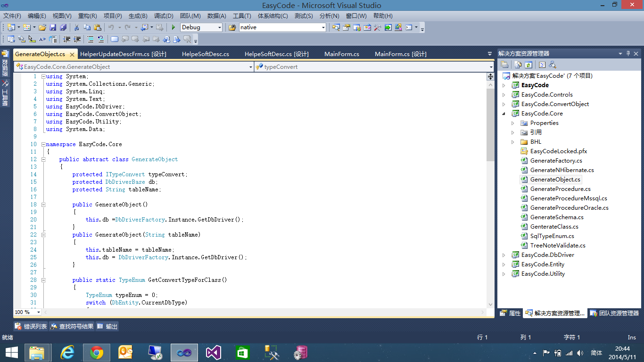Collapse the using directives outlining block
644x362 pixels.
[43, 76]
